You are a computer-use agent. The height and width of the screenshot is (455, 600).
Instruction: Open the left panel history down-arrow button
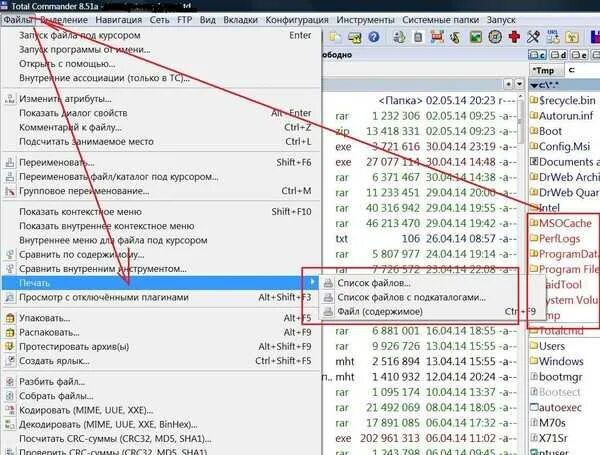click(x=519, y=84)
